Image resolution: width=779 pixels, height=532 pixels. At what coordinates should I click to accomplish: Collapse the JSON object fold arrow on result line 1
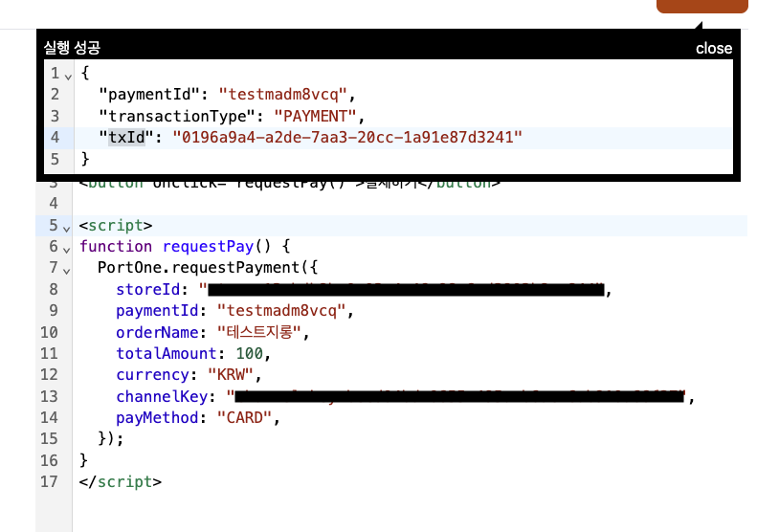pyautogui.click(x=68, y=77)
